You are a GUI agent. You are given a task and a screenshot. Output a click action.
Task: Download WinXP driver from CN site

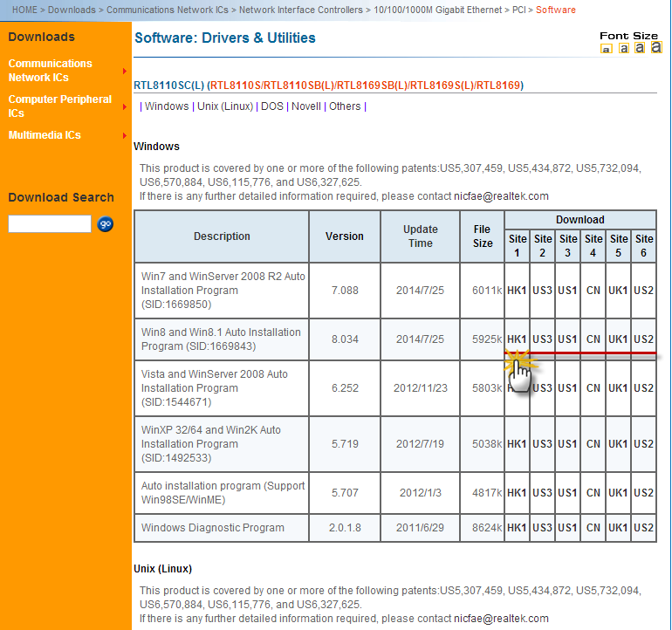tap(593, 444)
